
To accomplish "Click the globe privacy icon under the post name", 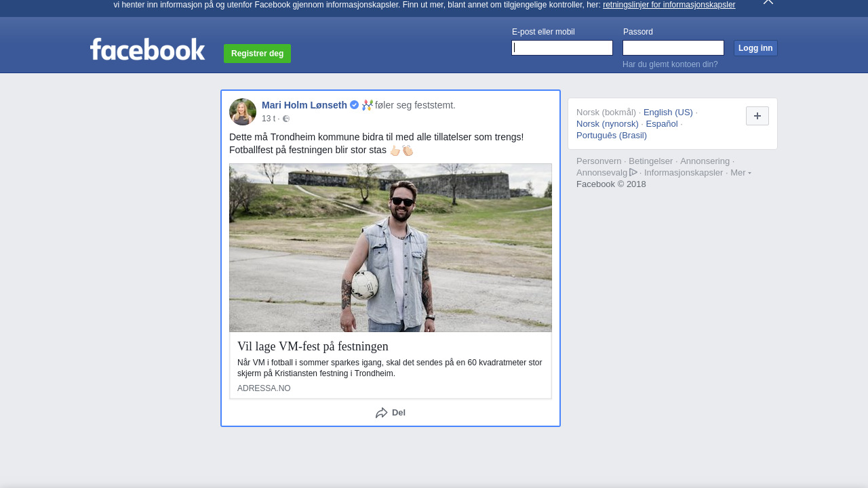I will pyautogui.click(x=286, y=119).
